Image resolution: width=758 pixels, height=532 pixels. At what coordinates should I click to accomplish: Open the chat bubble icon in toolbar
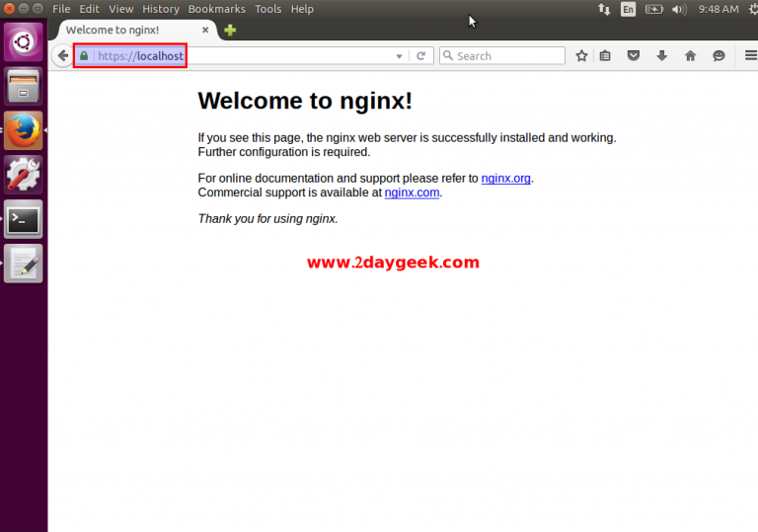click(718, 56)
